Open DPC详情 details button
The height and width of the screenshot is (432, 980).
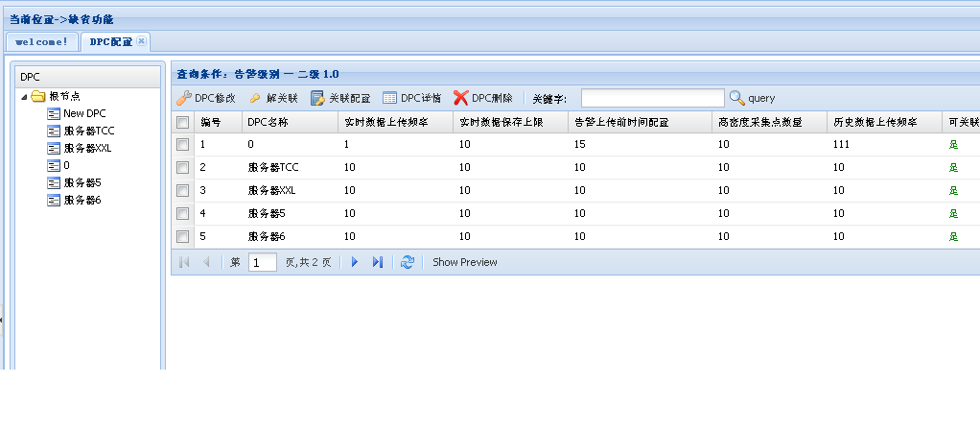412,98
